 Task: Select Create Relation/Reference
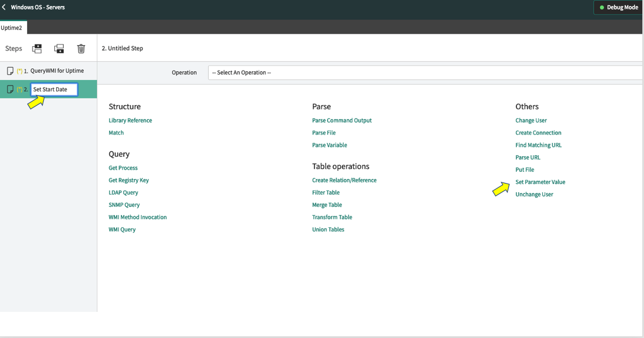[x=344, y=180]
